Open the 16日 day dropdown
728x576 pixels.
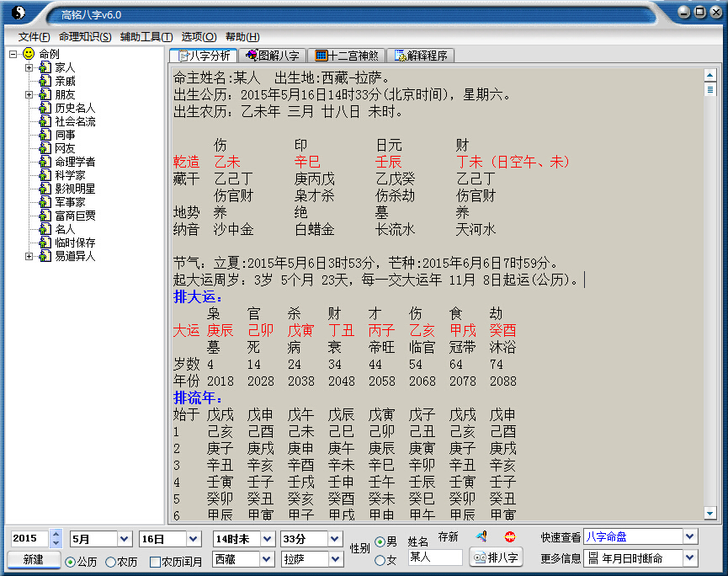coord(193,539)
